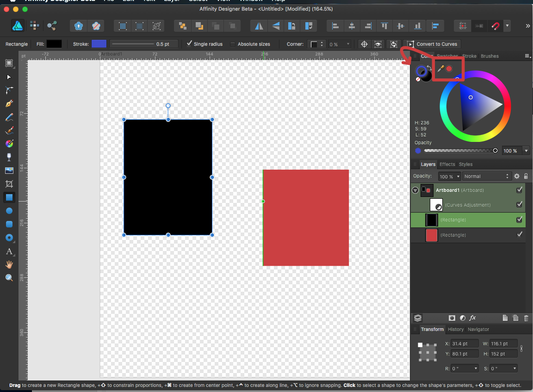Select the Transparency tool
533x392 pixels.
pos(9,157)
